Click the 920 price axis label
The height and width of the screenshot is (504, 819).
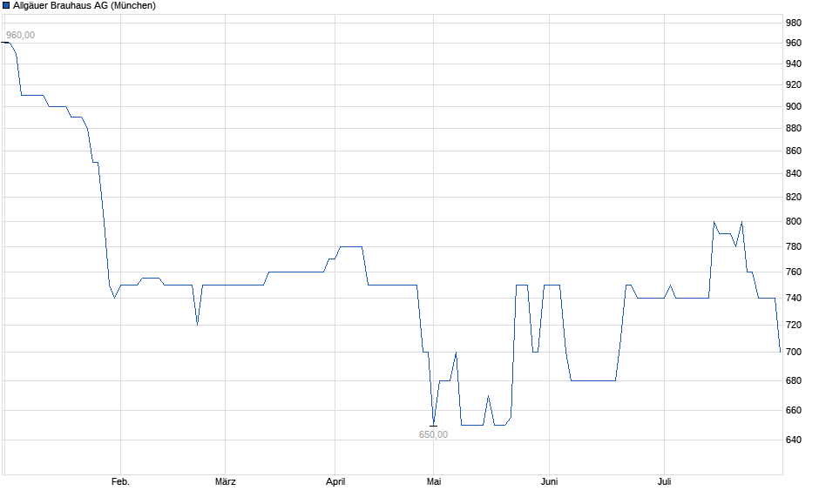click(x=794, y=84)
